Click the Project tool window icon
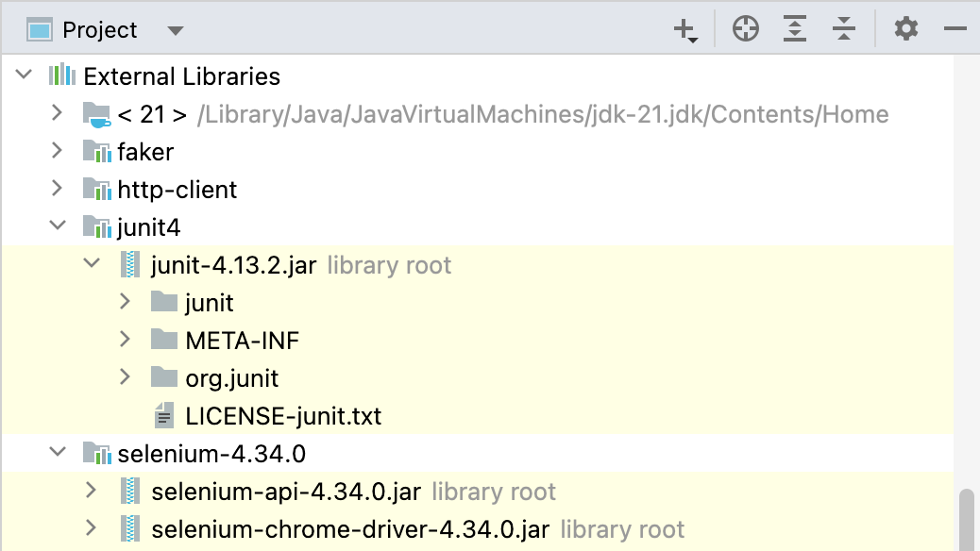 click(x=40, y=30)
